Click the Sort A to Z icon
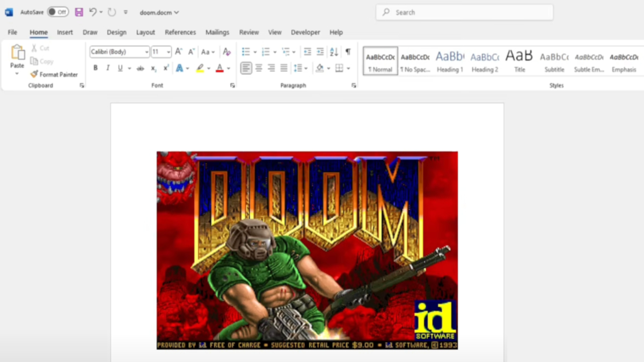The image size is (644, 362). click(x=334, y=52)
